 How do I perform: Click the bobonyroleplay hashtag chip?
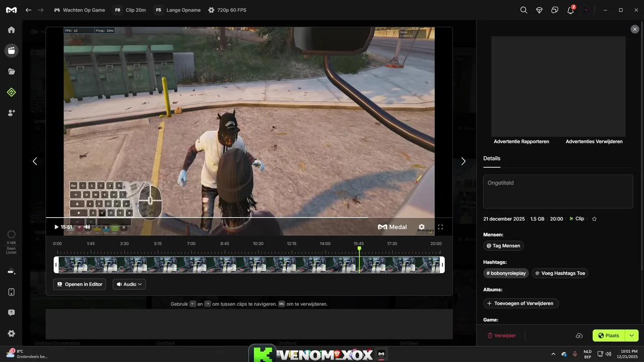pos(506,274)
